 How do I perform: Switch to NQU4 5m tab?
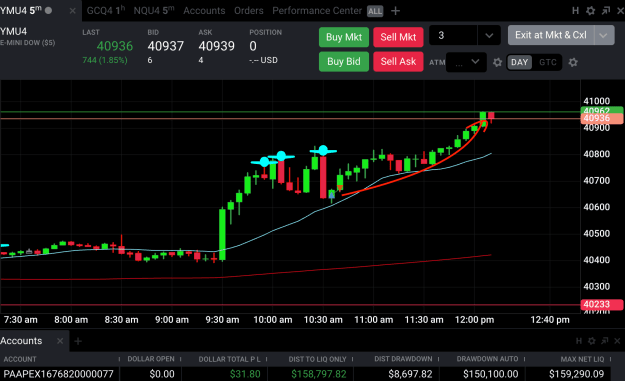pos(153,11)
